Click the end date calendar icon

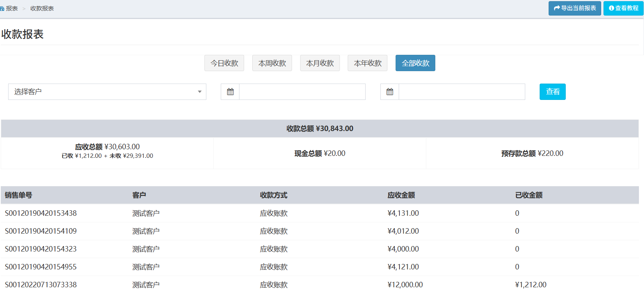click(390, 92)
